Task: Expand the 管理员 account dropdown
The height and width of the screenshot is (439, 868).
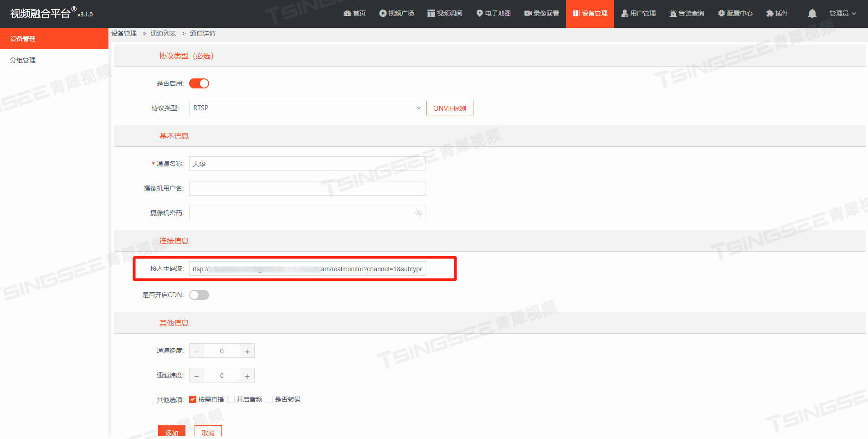Action: coord(842,13)
